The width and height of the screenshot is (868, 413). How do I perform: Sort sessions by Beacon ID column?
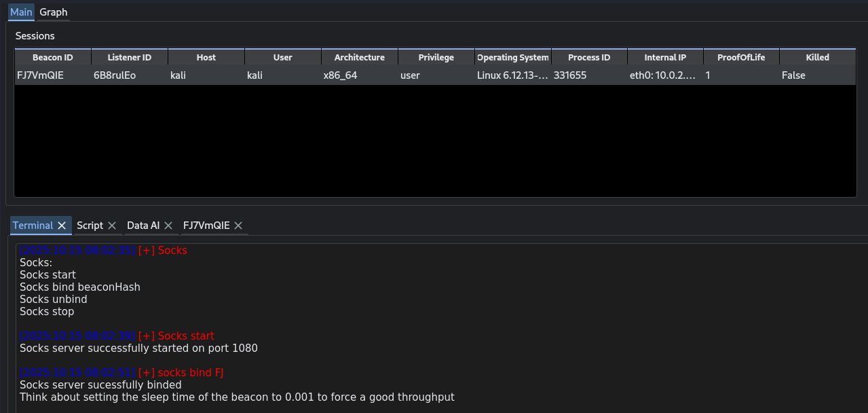tap(52, 58)
